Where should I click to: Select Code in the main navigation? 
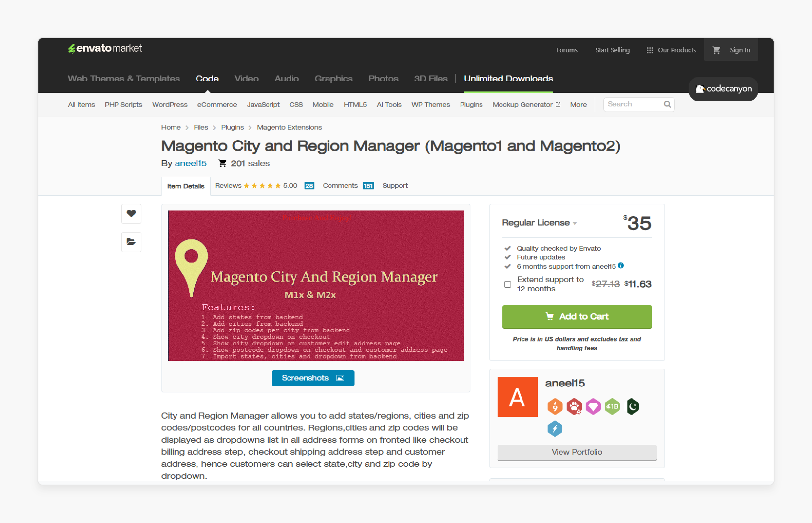click(x=207, y=79)
